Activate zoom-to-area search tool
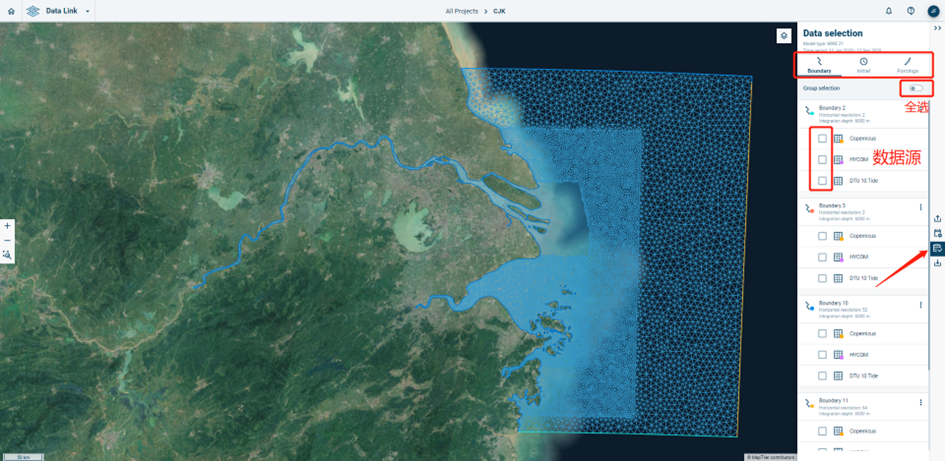The height and width of the screenshot is (461, 945). (7, 255)
